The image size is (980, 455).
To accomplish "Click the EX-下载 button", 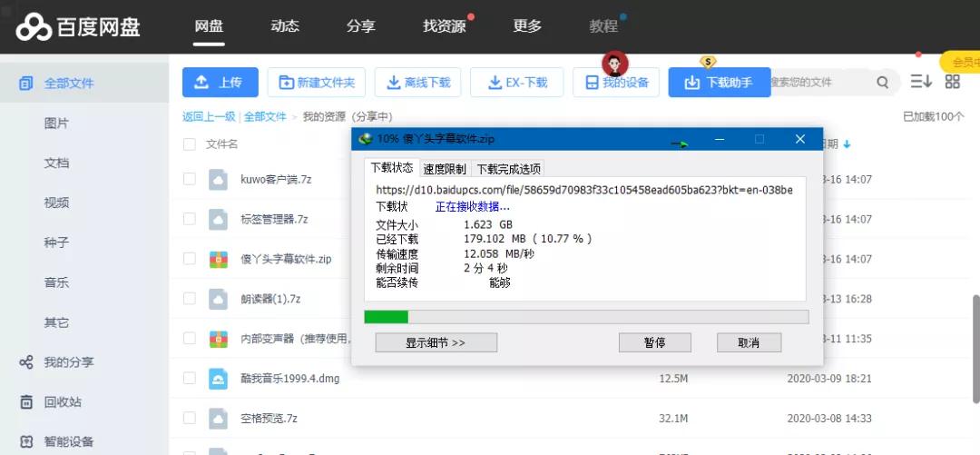I will [517, 82].
